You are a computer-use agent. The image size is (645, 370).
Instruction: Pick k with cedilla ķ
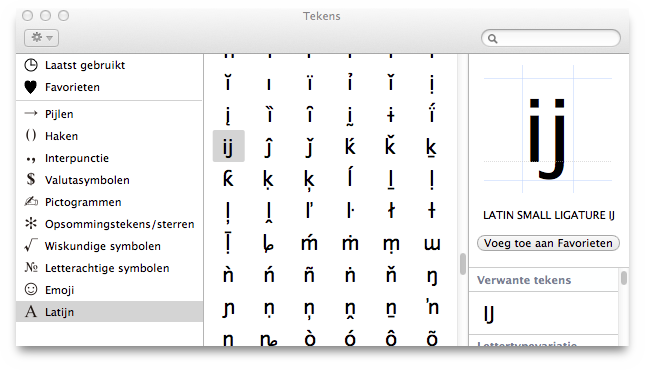(309, 180)
